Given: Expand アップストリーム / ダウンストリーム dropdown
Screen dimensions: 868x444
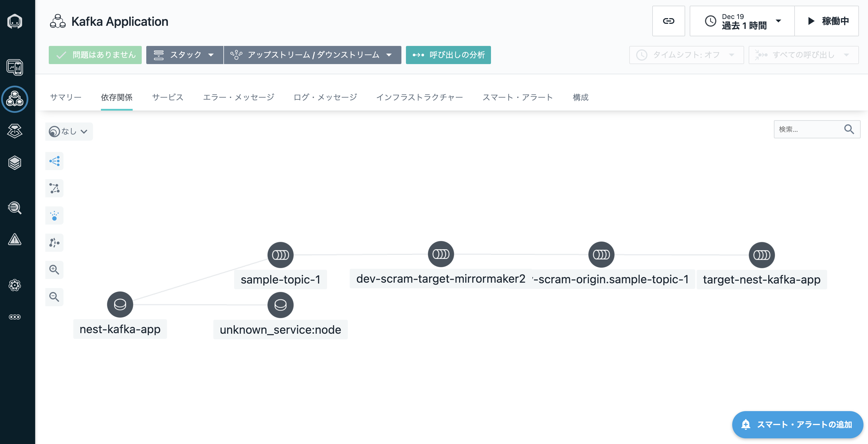Looking at the screenshot, I should coord(312,55).
